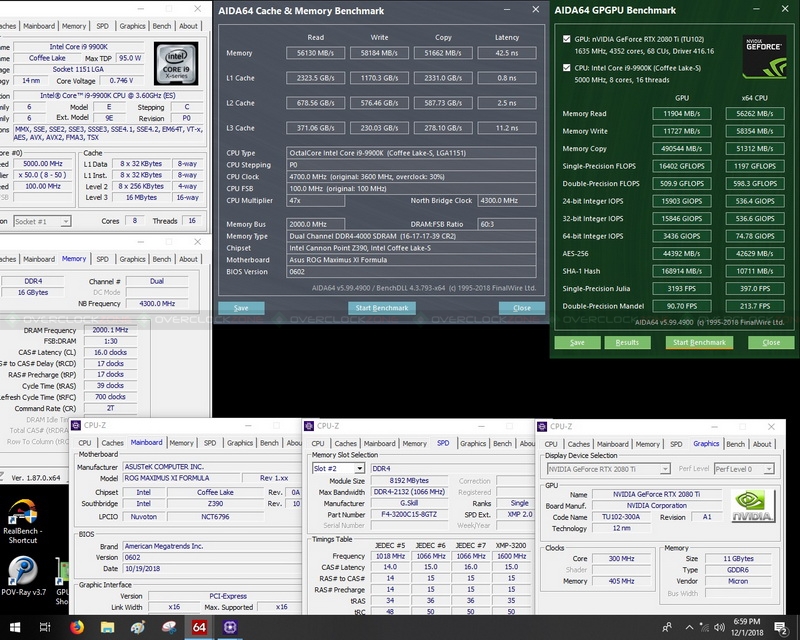Open the volume control tray icon

tap(719, 627)
